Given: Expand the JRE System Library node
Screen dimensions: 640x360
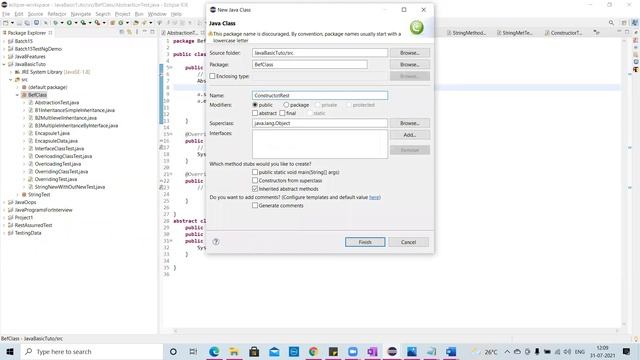Looking at the screenshot, I should pos(11,72).
